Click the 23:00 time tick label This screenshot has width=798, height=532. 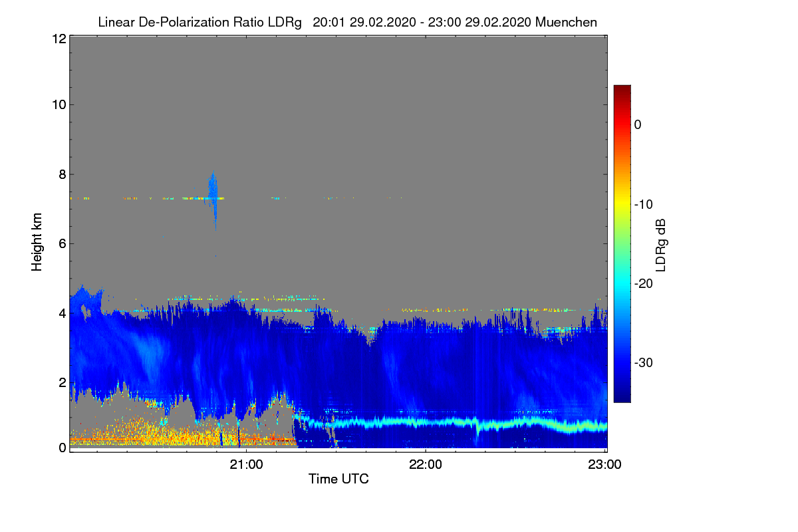(604, 464)
